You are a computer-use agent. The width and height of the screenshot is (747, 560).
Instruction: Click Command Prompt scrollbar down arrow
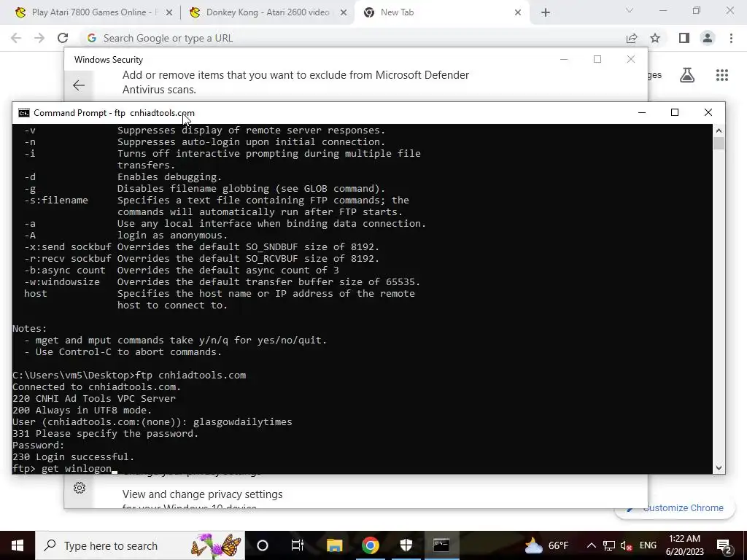(719, 468)
